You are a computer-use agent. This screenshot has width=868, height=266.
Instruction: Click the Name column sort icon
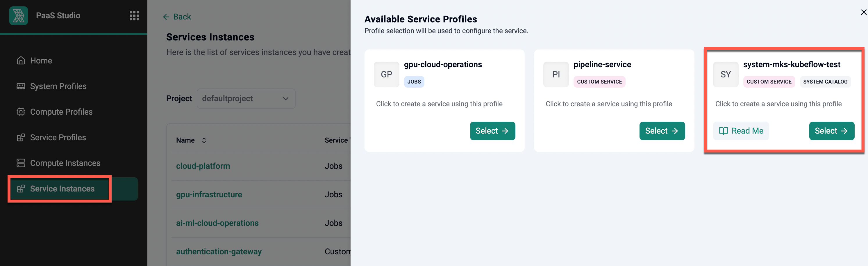click(x=204, y=140)
